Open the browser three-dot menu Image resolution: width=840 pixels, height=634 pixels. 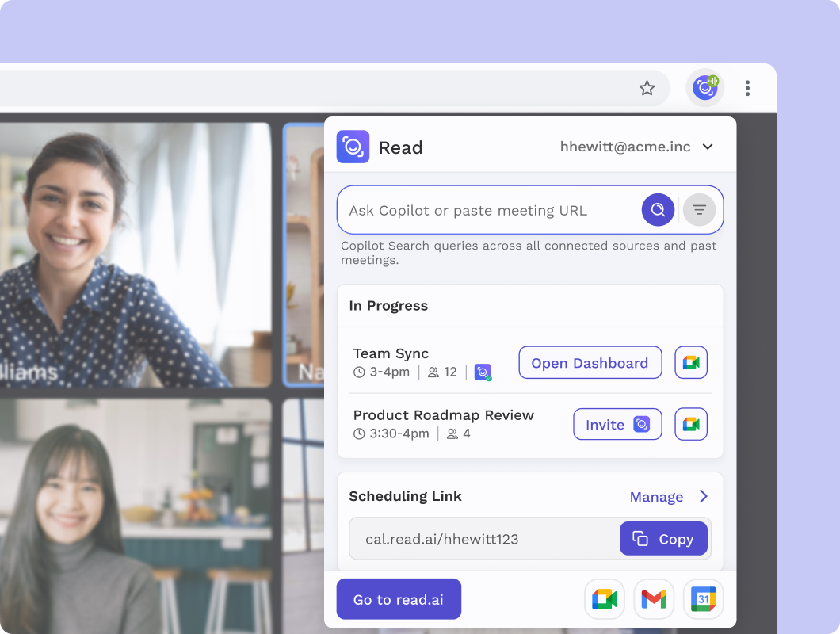click(x=747, y=88)
